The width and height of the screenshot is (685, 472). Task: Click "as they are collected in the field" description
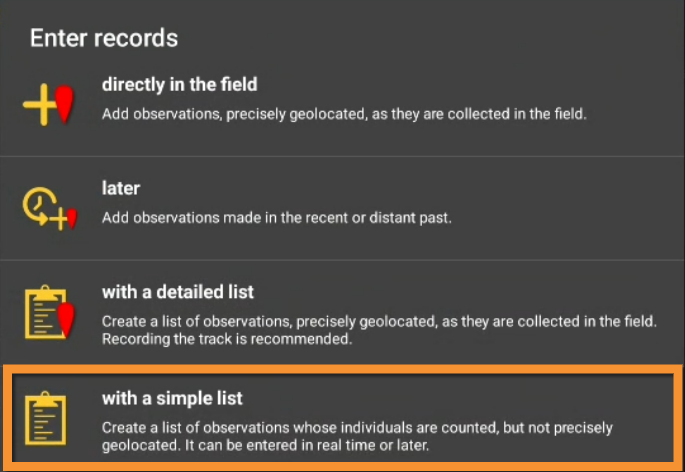point(478,114)
